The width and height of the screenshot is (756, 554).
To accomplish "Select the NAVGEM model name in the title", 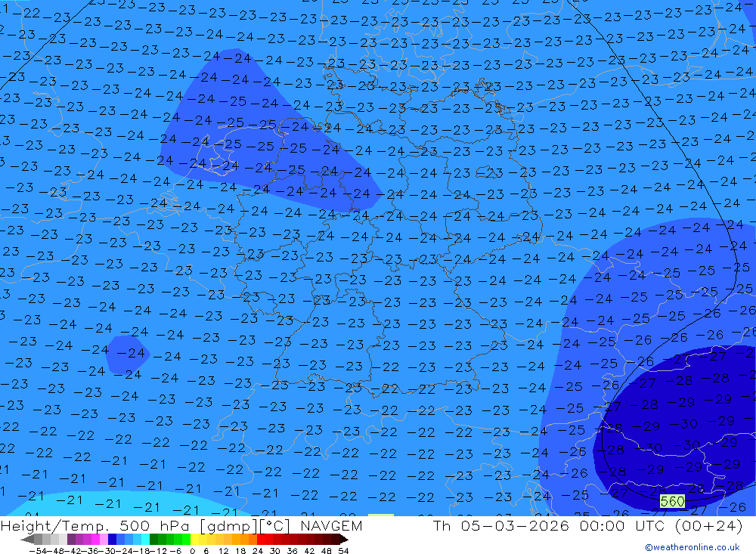I will coord(331,525).
